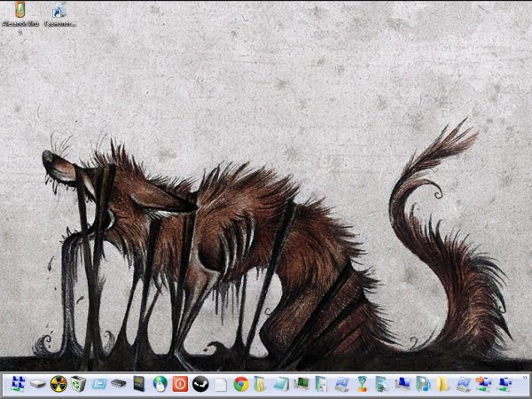Image resolution: width=532 pixels, height=399 pixels.
Task: Open the blue notepad icon in dock
Action: (x=281, y=384)
